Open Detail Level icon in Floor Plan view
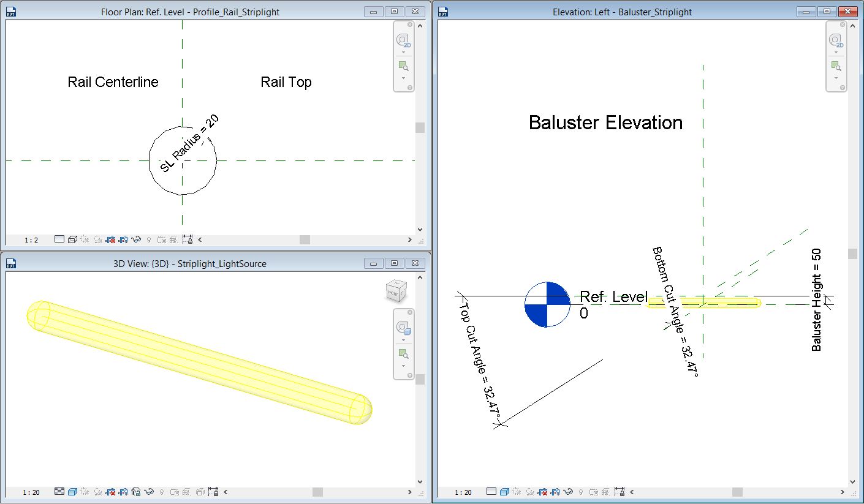This screenshot has width=864, height=504. 59,239
